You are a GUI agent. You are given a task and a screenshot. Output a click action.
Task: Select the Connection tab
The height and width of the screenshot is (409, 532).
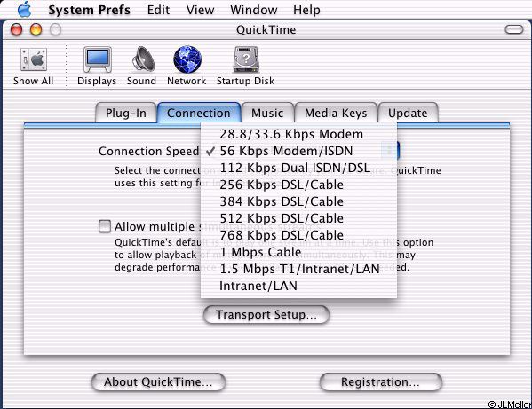tap(199, 113)
